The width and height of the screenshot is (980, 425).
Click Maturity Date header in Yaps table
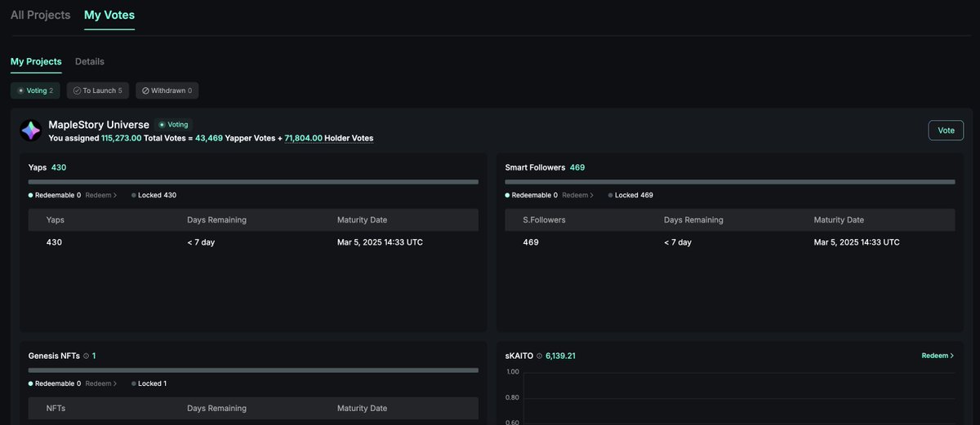[x=362, y=220]
